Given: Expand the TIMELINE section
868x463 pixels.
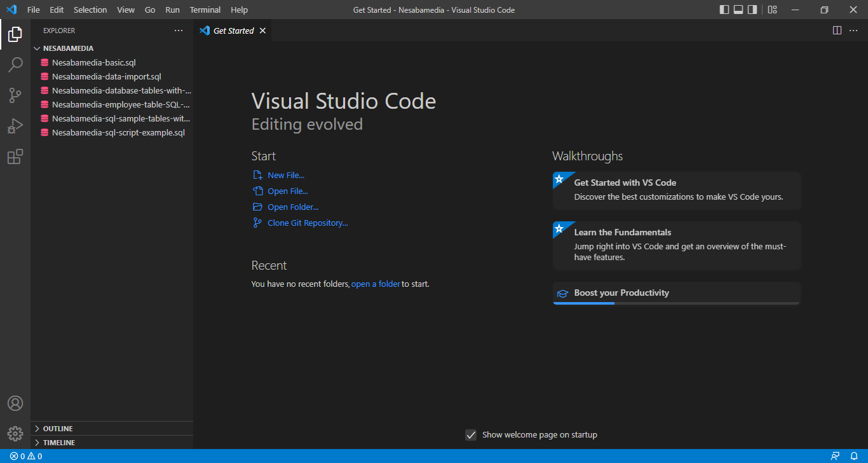Looking at the screenshot, I should (58, 443).
